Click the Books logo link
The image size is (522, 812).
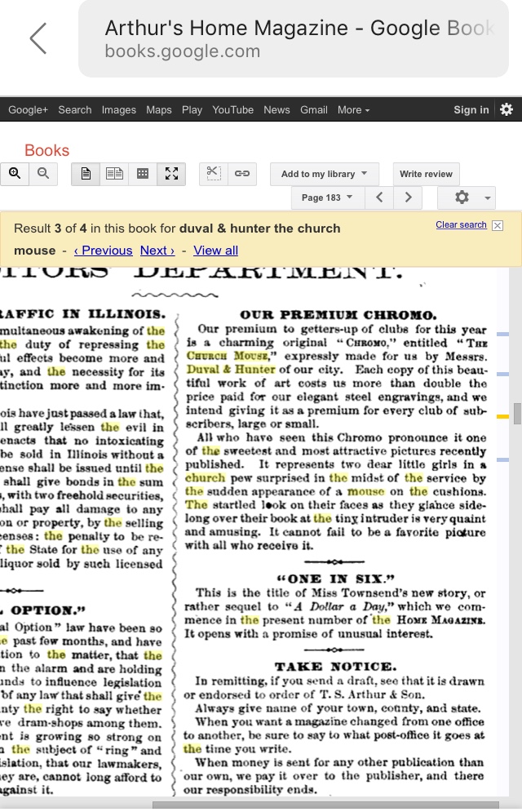pyautogui.click(x=46, y=150)
